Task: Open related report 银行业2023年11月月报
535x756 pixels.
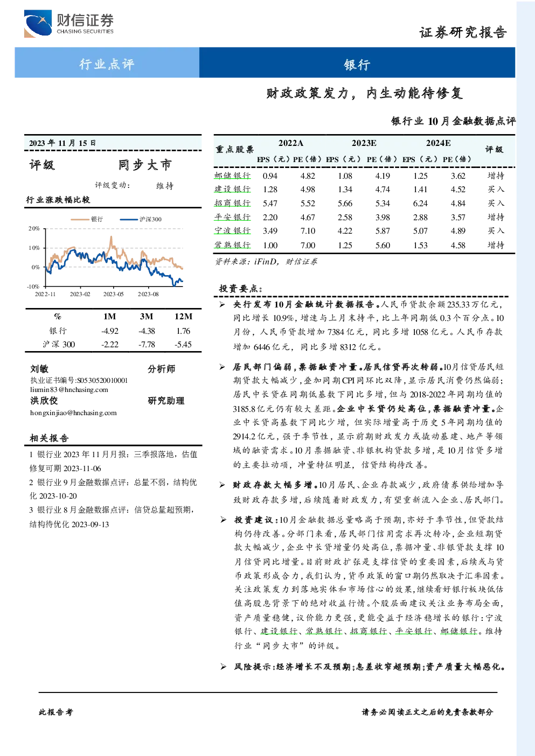Action: pos(113,461)
